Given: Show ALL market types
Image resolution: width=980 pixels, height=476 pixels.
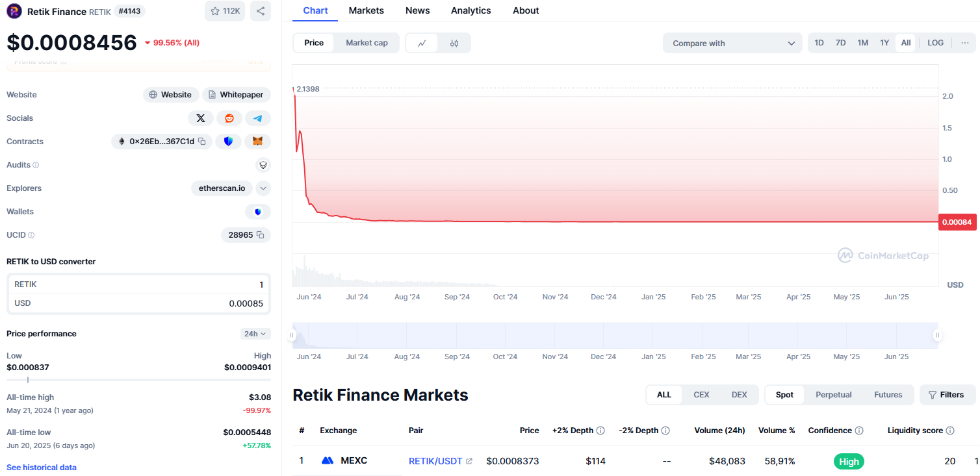Looking at the screenshot, I should pos(664,395).
